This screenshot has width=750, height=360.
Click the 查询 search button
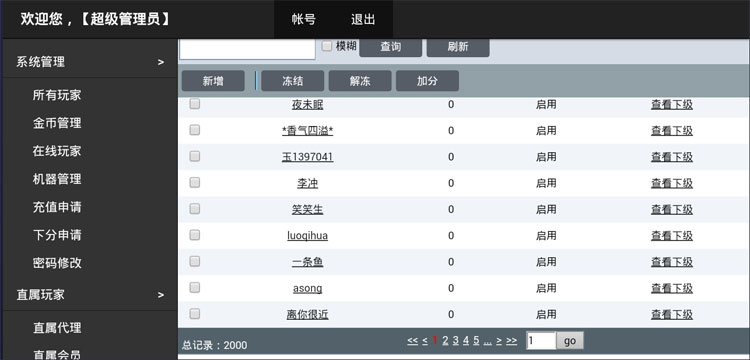pyautogui.click(x=390, y=47)
